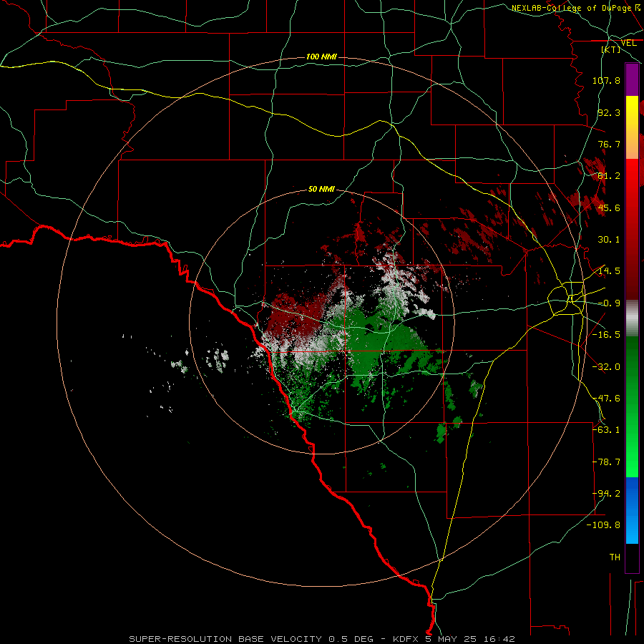This screenshot has width=644, height=644.
Task: Click the -78.7 velocity scale value
Action: point(606,462)
